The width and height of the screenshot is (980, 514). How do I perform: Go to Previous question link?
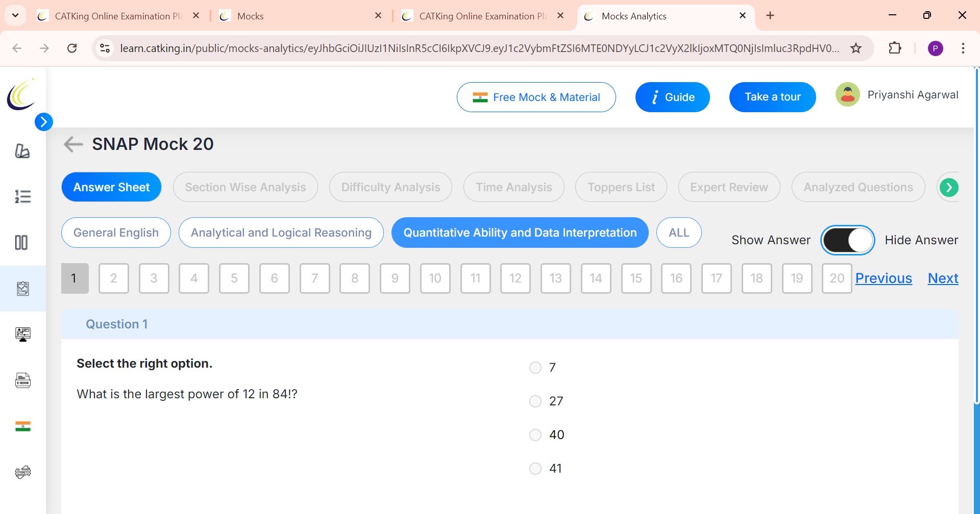click(x=884, y=278)
